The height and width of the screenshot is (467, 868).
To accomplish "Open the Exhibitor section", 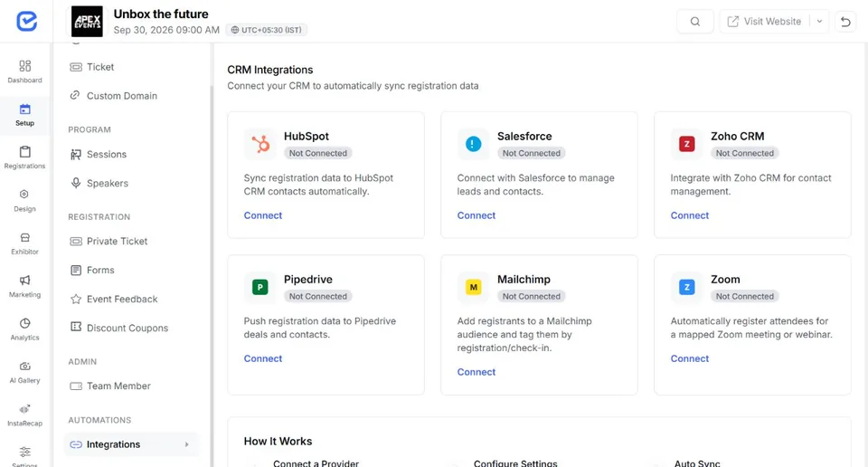I will pos(24,243).
